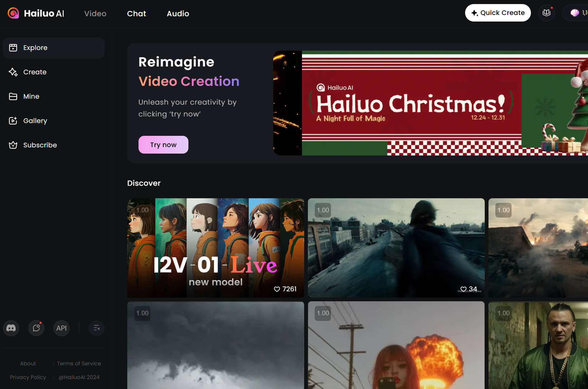This screenshot has height=389, width=588.
Task: Click the Quick Create button
Action: pyautogui.click(x=498, y=13)
